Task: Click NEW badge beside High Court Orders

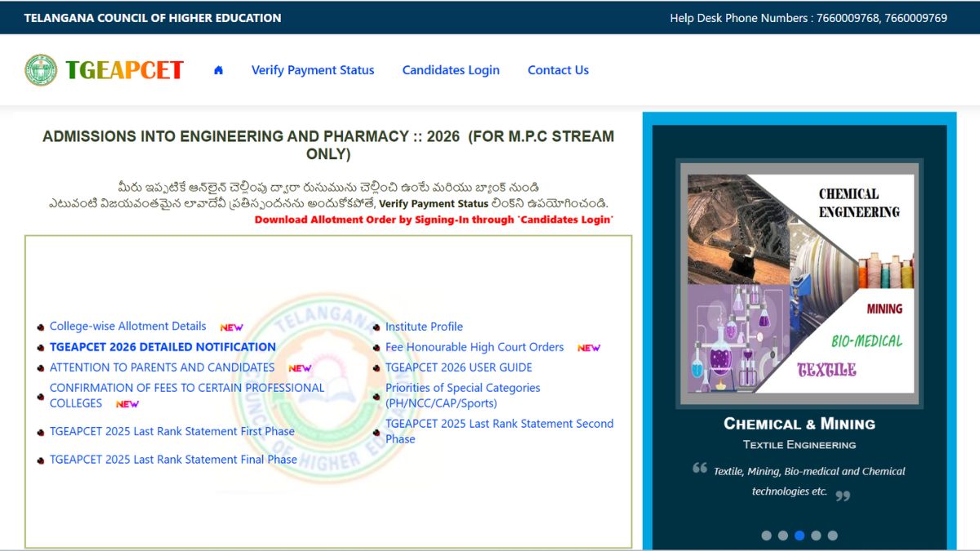Action: (589, 348)
